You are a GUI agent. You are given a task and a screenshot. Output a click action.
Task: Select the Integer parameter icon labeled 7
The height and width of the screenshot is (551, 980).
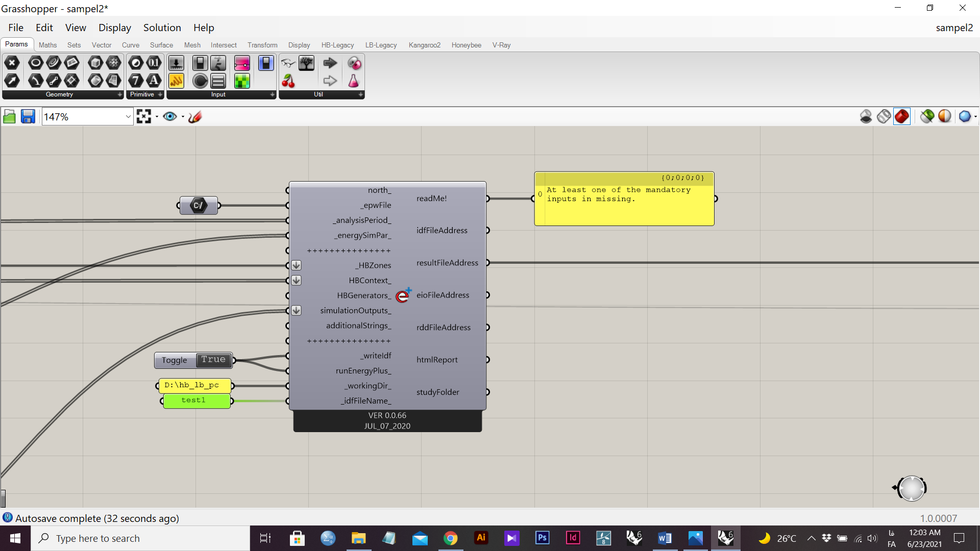coord(136,81)
